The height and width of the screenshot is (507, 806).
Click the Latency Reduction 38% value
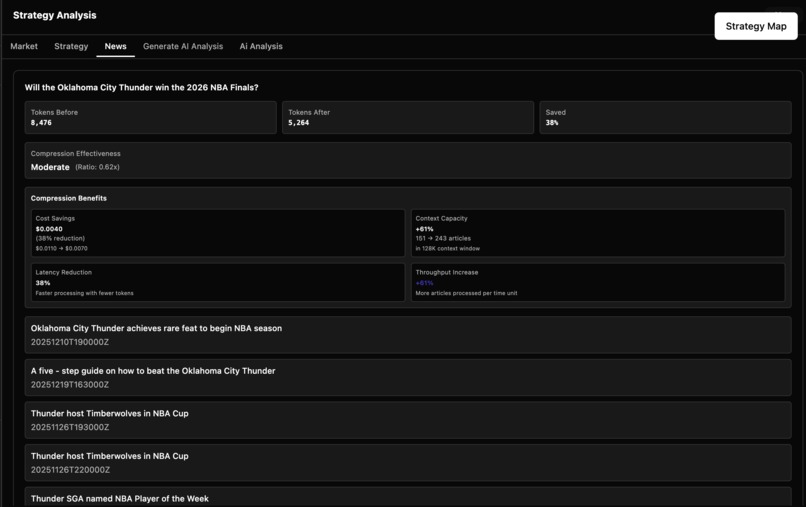pos(43,283)
